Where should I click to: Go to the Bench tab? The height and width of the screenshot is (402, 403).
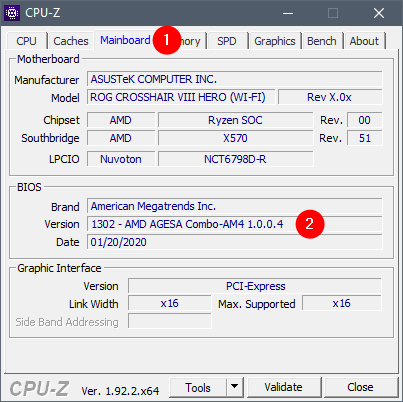[322, 41]
